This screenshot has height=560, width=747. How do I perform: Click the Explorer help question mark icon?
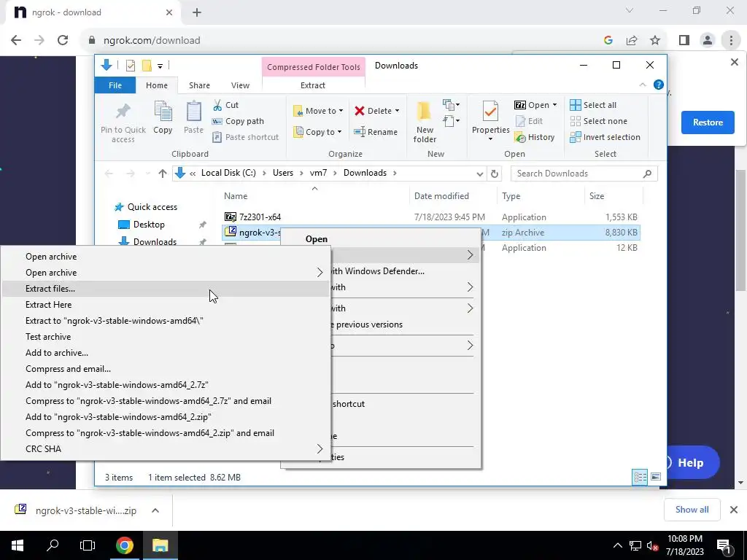coord(659,85)
